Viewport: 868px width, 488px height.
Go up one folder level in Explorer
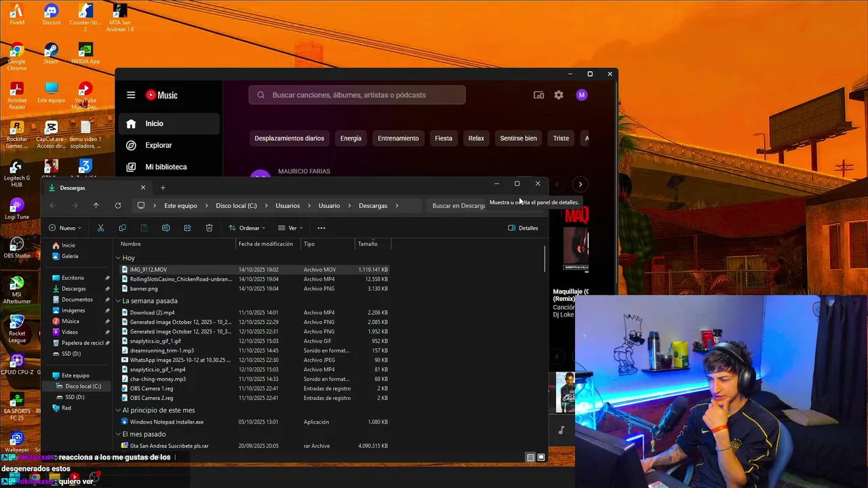click(96, 205)
